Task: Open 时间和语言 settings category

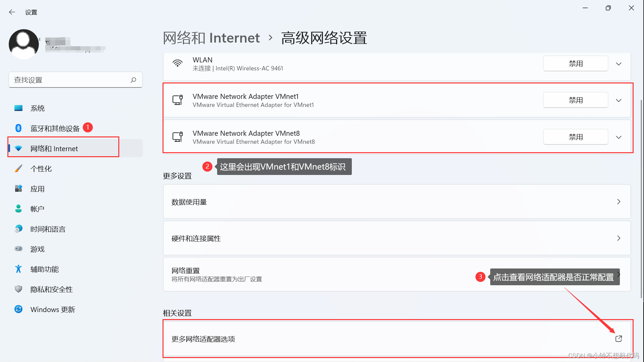Action: [75, 229]
